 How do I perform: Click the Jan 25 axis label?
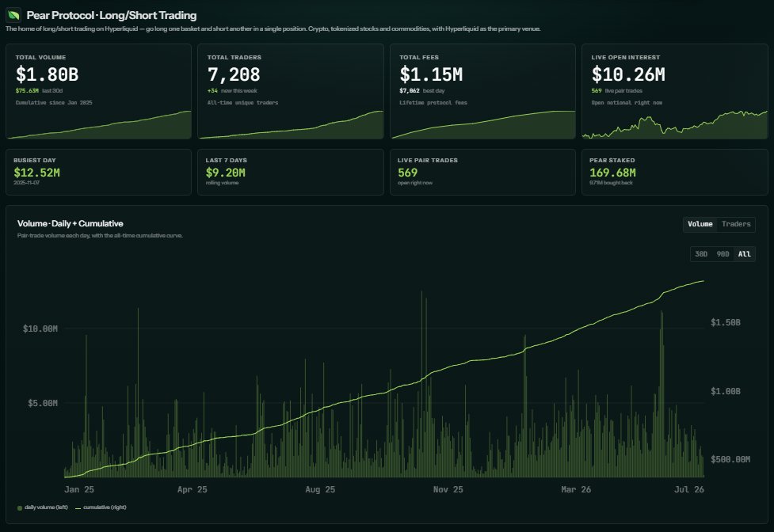coord(79,489)
